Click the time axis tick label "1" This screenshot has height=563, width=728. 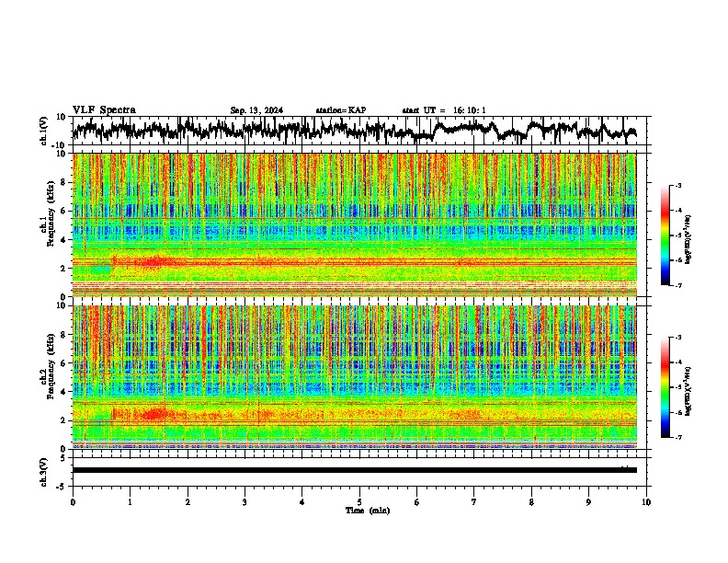[x=130, y=502]
